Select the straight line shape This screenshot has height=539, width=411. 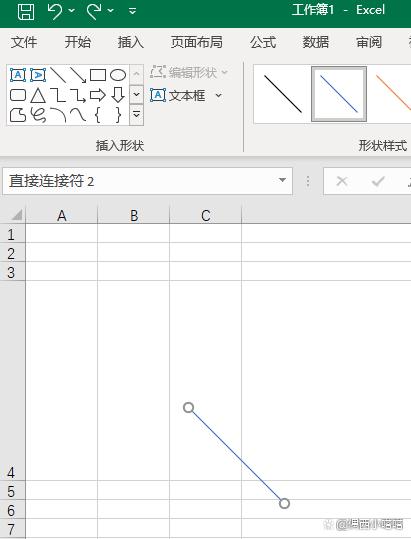click(58, 75)
